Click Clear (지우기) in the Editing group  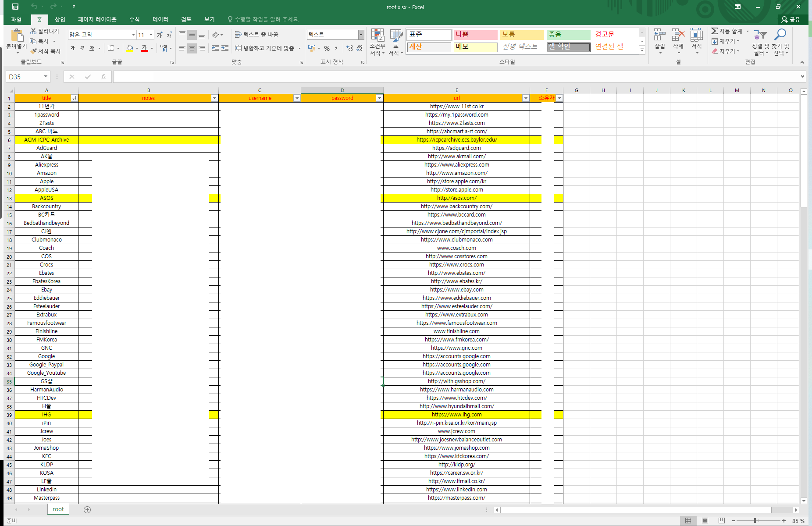[x=726, y=51]
